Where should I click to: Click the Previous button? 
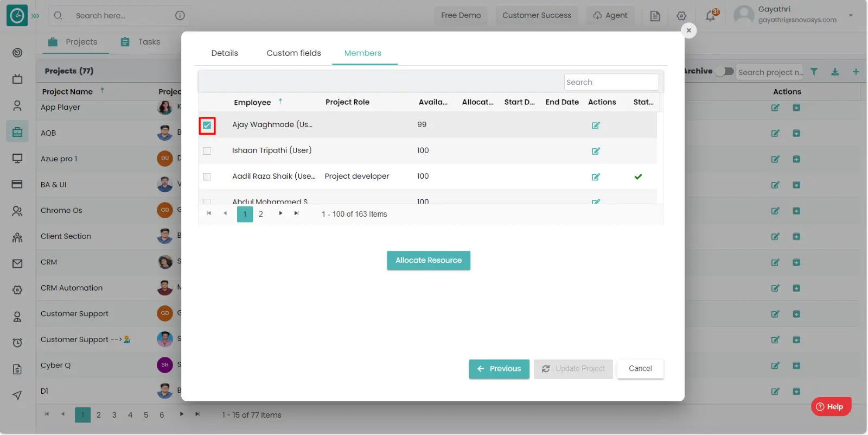click(499, 369)
